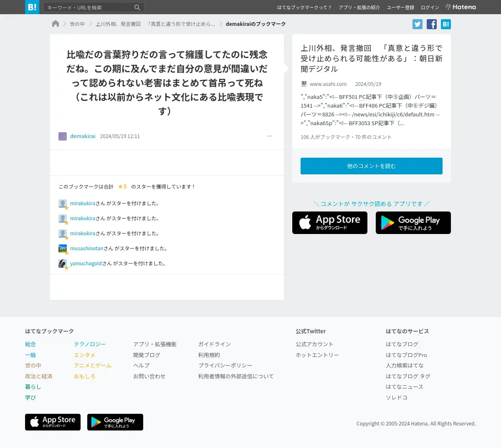Click demakirai's avatar icon
This screenshot has width=501, height=448.
pos(63,136)
